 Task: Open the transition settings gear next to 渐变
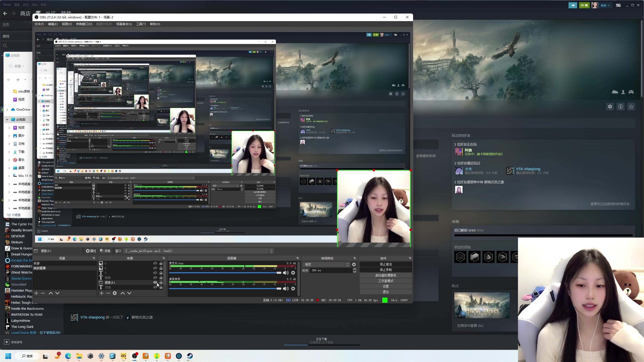354,264
